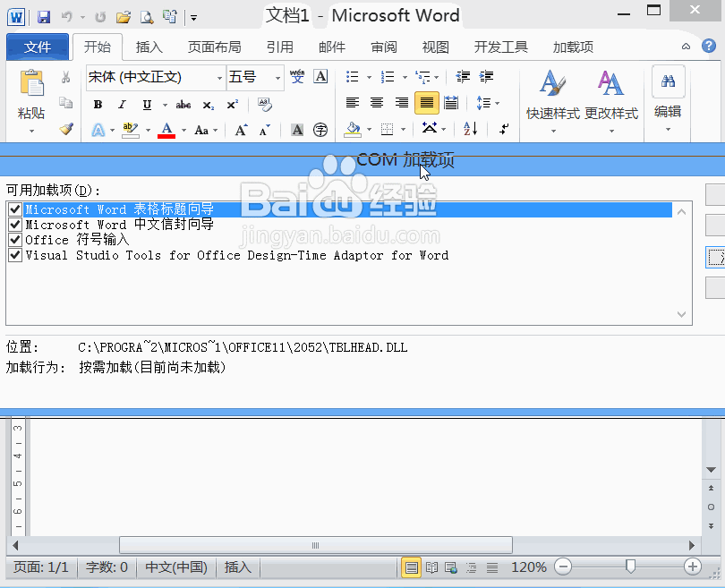Click the Grow Font icon
The height and width of the screenshot is (588, 725).
pyautogui.click(x=241, y=130)
